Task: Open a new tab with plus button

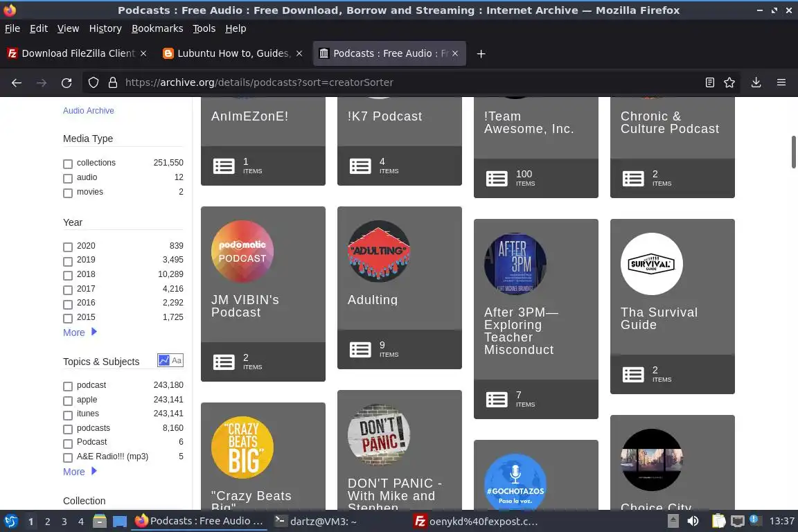Action: point(481,53)
